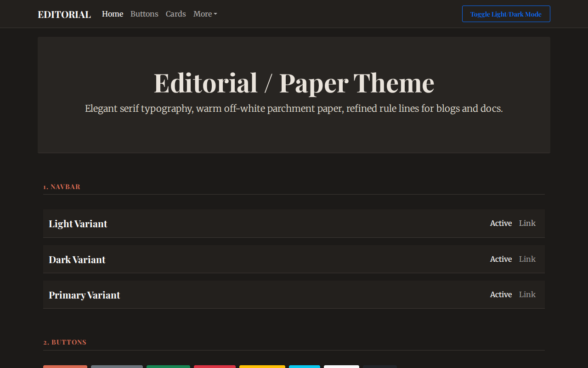Select Active in the Primary Variant navbar
Screen dimensions: 588x368
pyautogui.click(x=501, y=294)
